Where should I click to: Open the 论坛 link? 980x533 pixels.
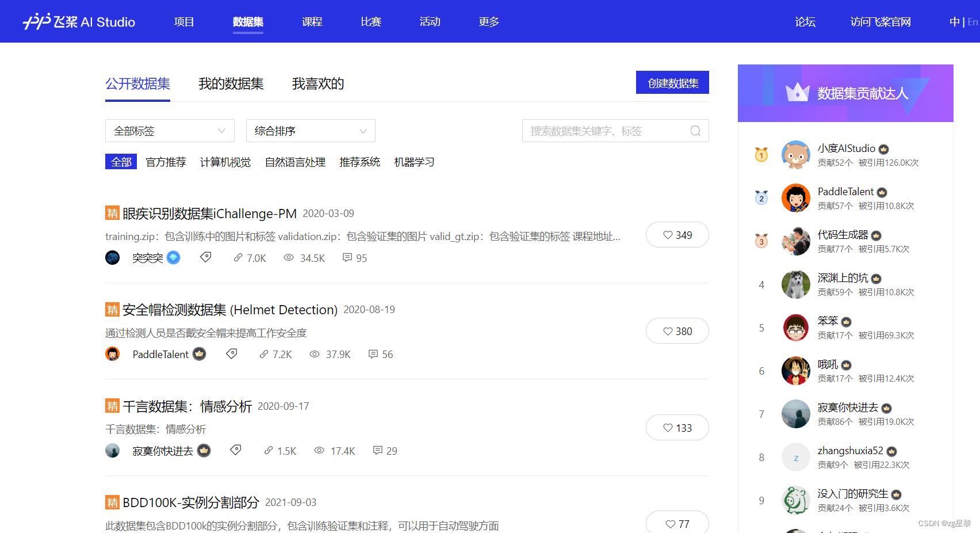pos(805,21)
